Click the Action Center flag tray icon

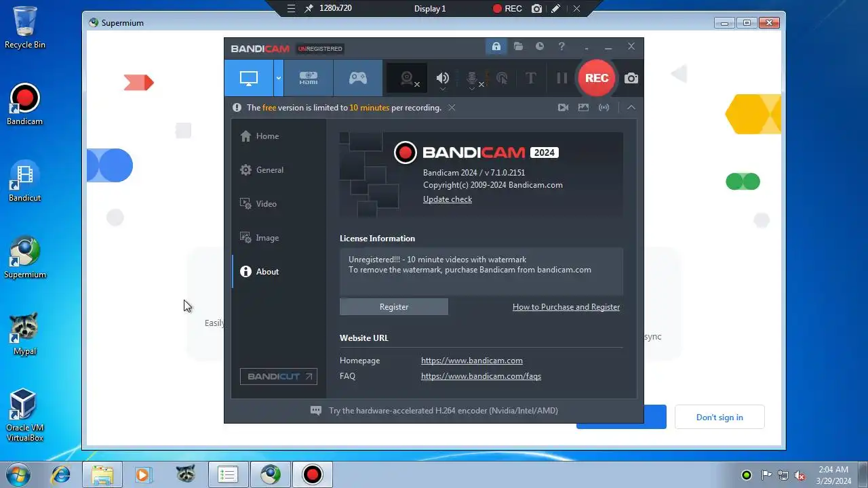[766, 475]
